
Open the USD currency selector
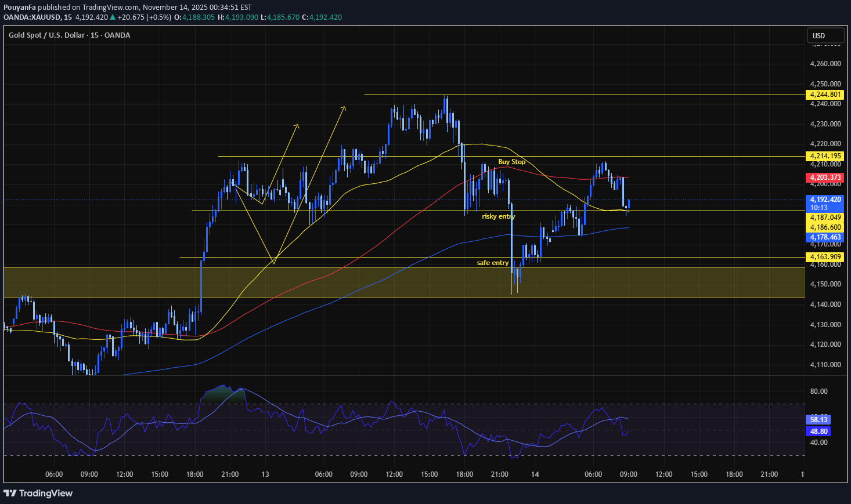click(x=825, y=35)
